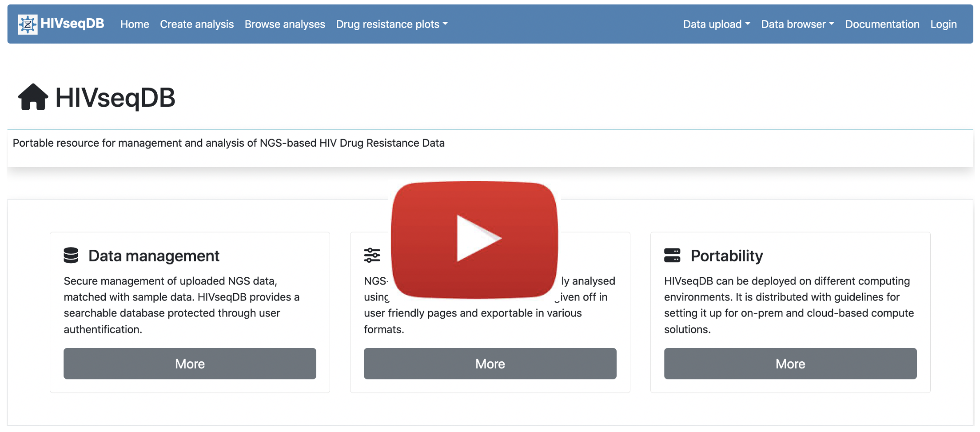Click the 'HIVseqDB can be deployed' description text
The width and height of the screenshot is (980, 432).
pos(789,305)
